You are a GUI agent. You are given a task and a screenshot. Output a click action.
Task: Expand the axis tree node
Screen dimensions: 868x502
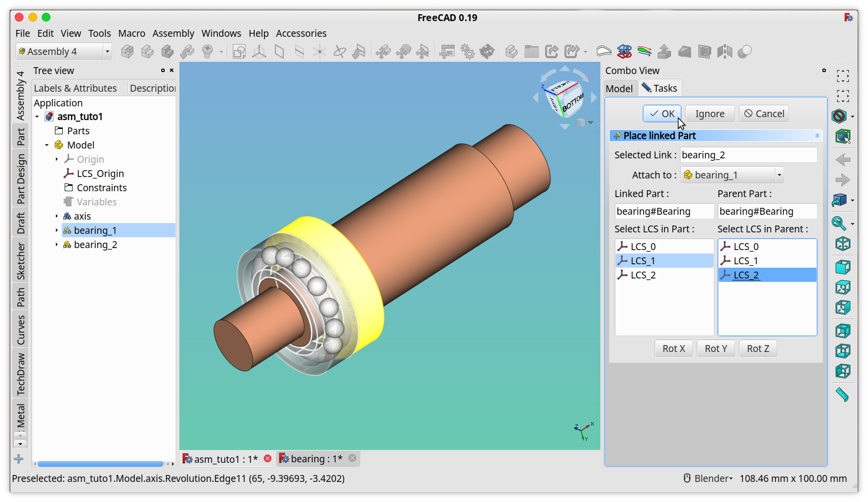(x=57, y=216)
